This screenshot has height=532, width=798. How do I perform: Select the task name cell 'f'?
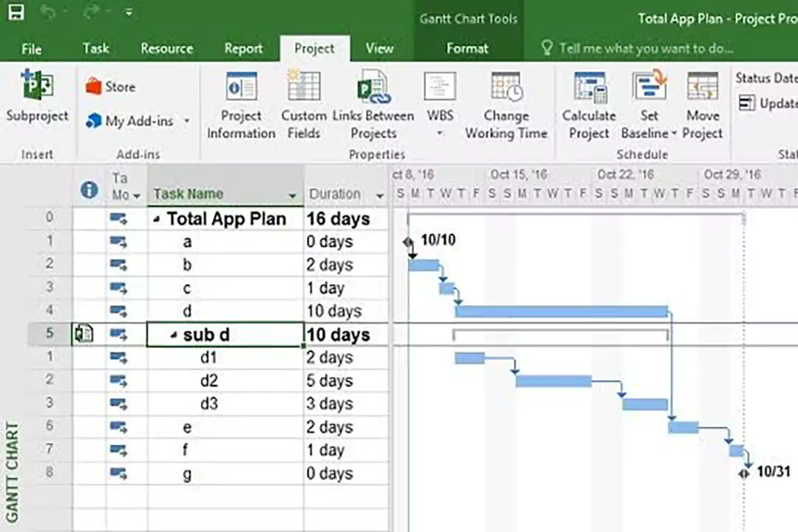click(x=225, y=450)
